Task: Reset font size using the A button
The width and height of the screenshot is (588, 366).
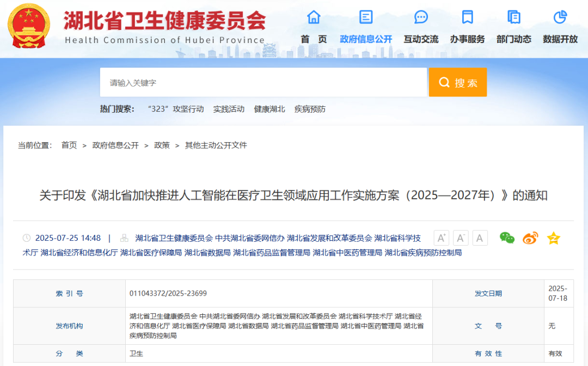Action: click(479, 238)
